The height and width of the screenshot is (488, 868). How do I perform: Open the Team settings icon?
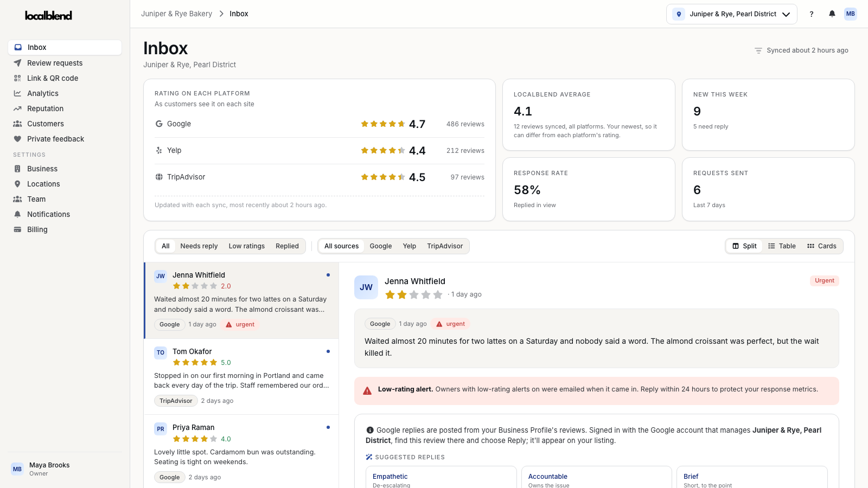click(17, 199)
